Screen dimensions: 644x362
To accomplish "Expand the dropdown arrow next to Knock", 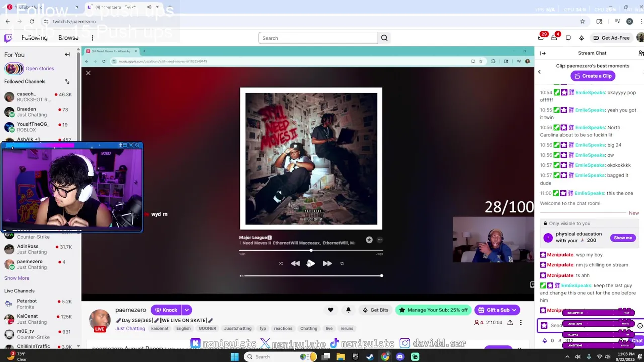I will click(x=187, y=310).
